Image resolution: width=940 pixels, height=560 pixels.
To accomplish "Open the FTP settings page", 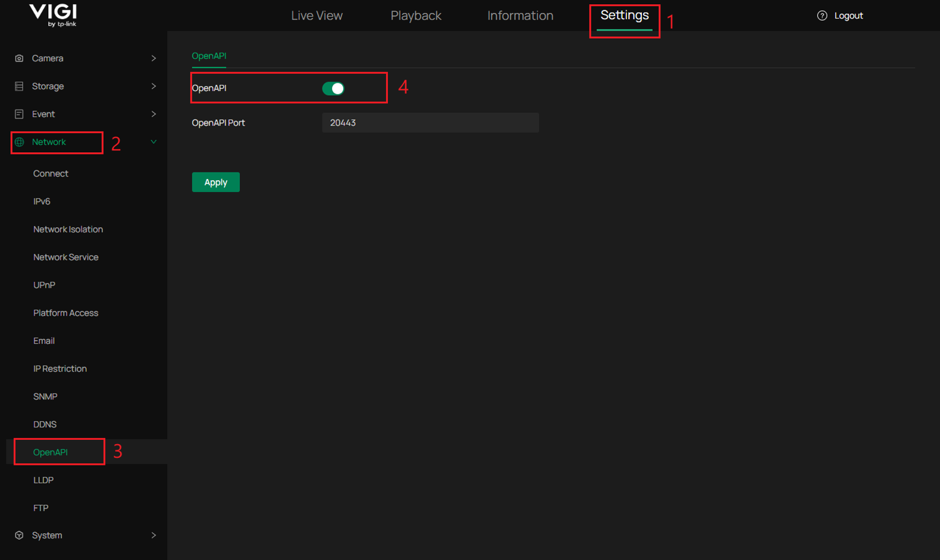I will 41,508.
